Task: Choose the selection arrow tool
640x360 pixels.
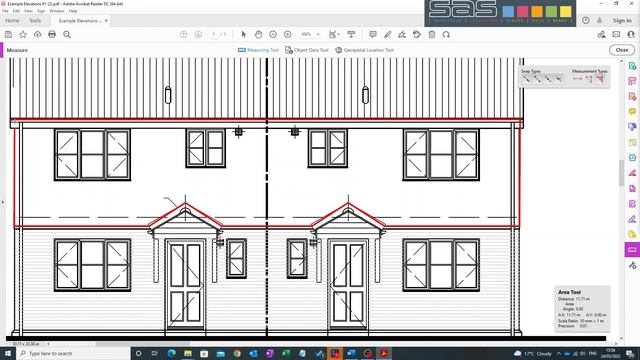Action: pyautogui.click(x=244, y=35)
